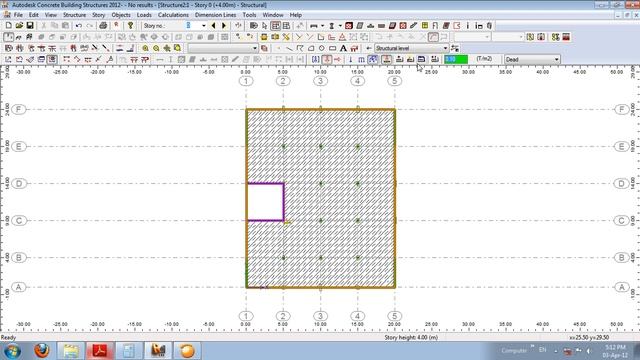This screenshot has width=640, height=360.
Task: Click the slab definition icon in top toolbar
Action: pyautogui.click(x=360, y=26)
